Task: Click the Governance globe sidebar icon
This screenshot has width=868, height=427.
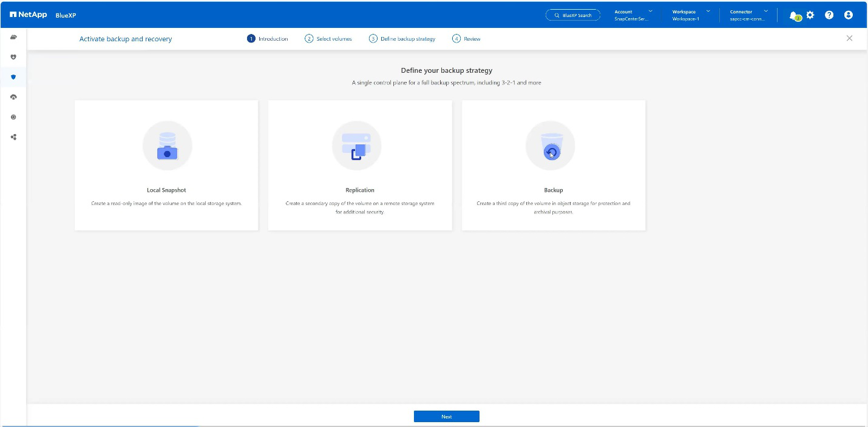Action: tap(13, 117)
